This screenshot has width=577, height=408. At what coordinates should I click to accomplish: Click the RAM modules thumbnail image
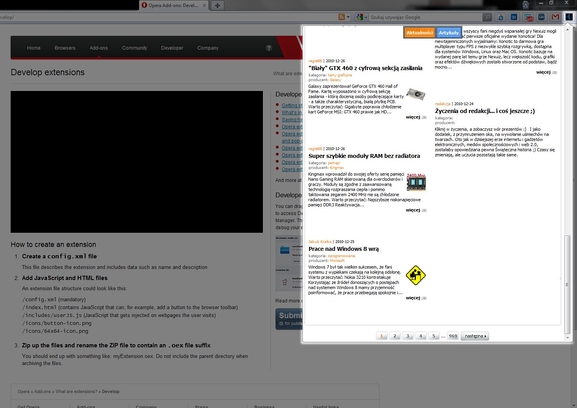pos(416,182)
